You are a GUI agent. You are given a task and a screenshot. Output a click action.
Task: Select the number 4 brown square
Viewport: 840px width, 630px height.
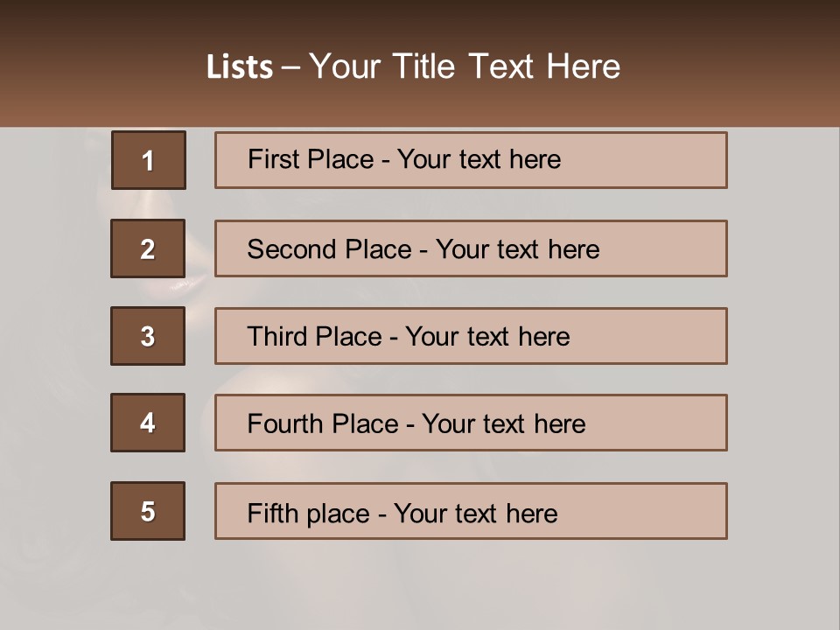click(148, 423)
